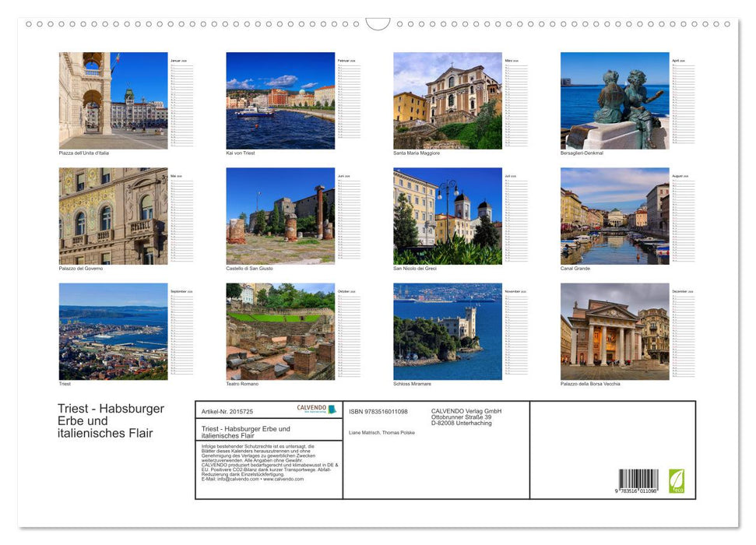Open the Castello di San Giusto photo
This screenshot has height=545, width=756.
coord(281,216)
